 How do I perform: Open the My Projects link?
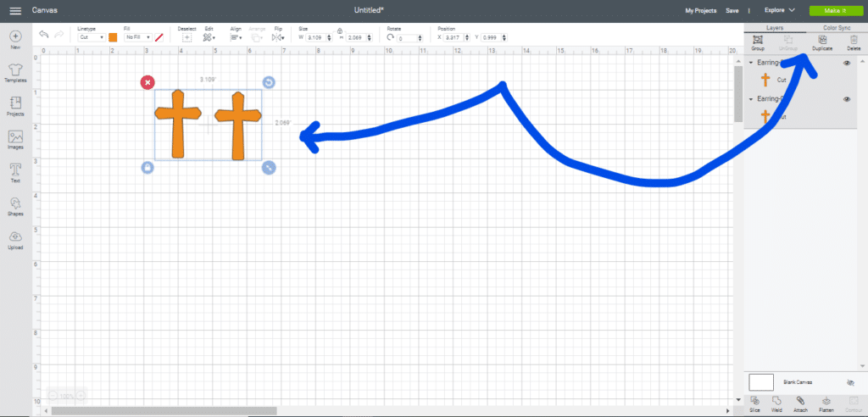click(x=700, y=10)
